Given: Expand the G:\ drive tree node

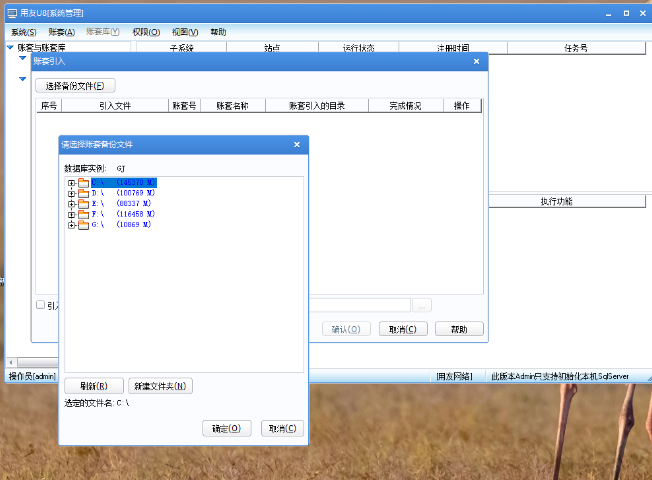Looking at the screenshot, I should point(71,225).
